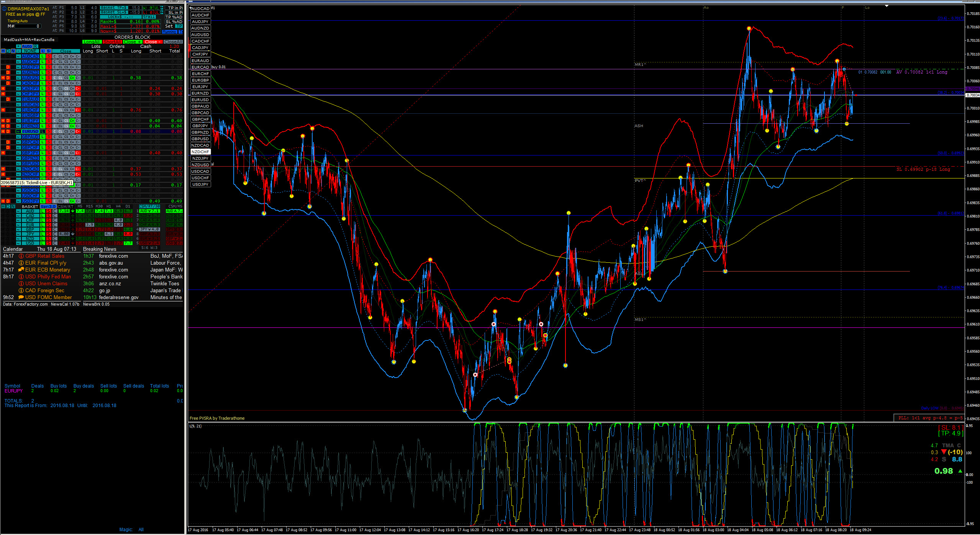Open short position on AUDCHF
The height and width of the screenshot is (535, 980).
click(x=49, y=62)
